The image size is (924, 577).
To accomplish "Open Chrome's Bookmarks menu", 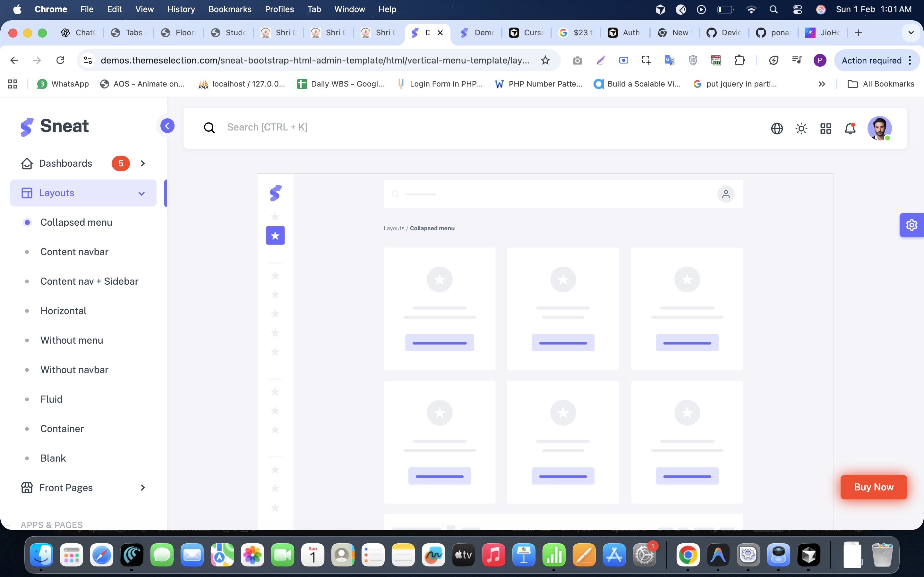I will 229,9.
